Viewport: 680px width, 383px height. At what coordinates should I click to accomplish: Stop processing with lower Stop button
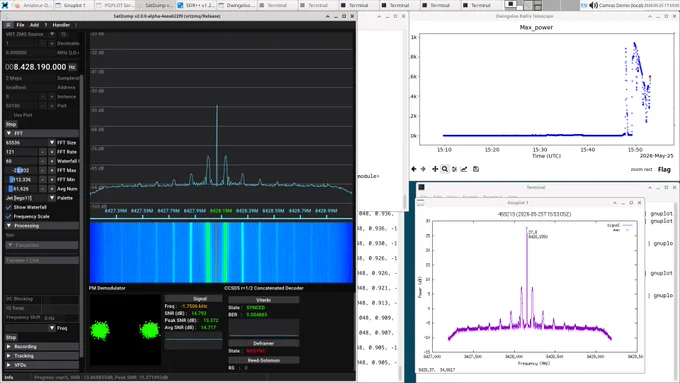[11, 337]
